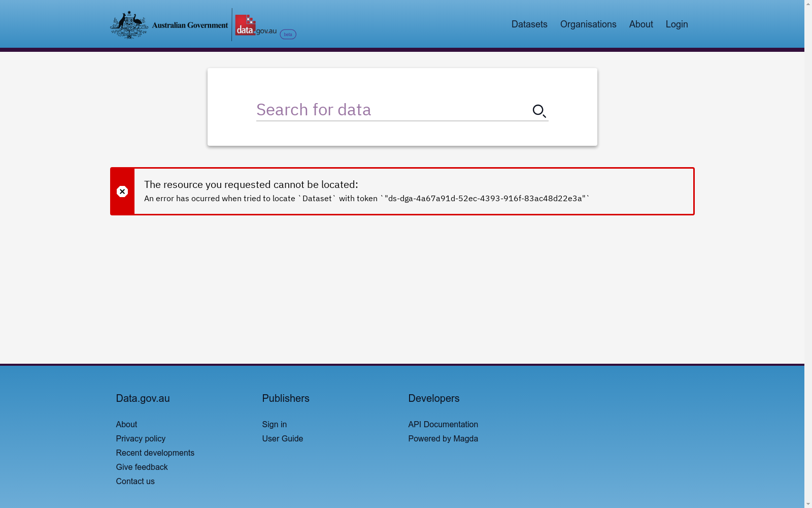Open About in the top navigation
812x508 pixels.
(x=641, y=24)
